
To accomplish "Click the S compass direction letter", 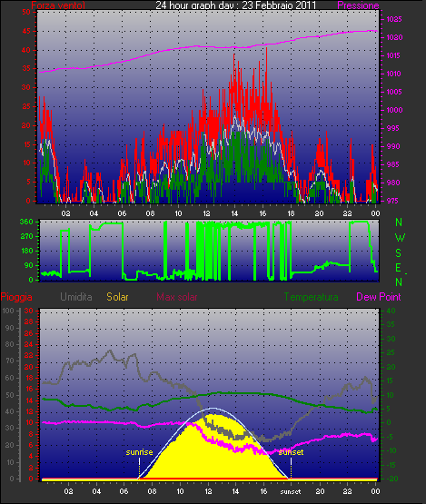I will [399, 253].
